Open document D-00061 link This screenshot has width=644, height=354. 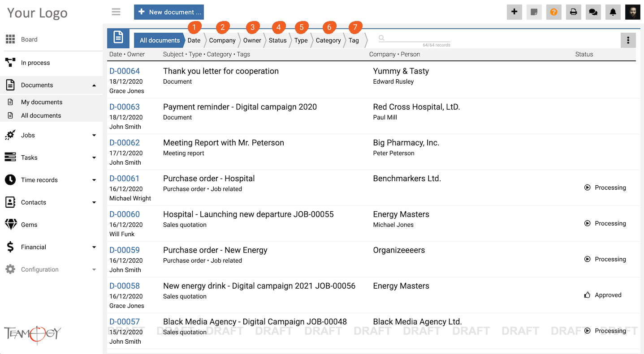pyautogui.click(x=125, y=179)
